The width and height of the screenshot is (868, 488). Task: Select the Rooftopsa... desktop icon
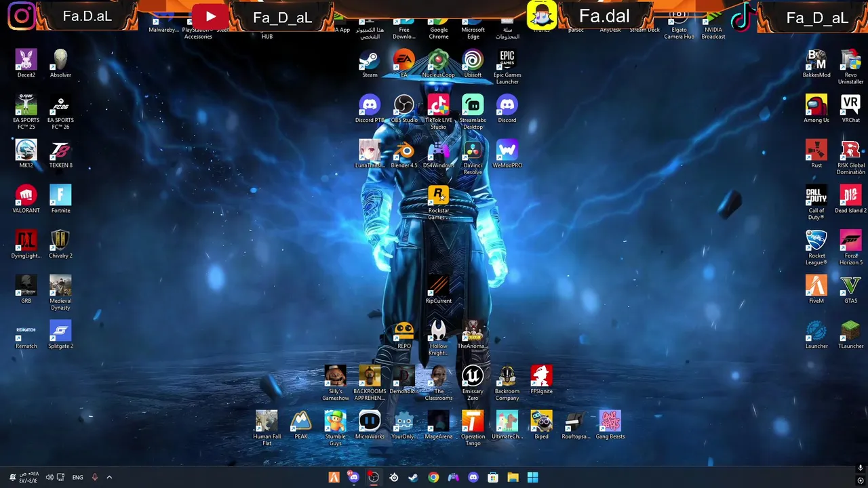click(x=576, y=426)
